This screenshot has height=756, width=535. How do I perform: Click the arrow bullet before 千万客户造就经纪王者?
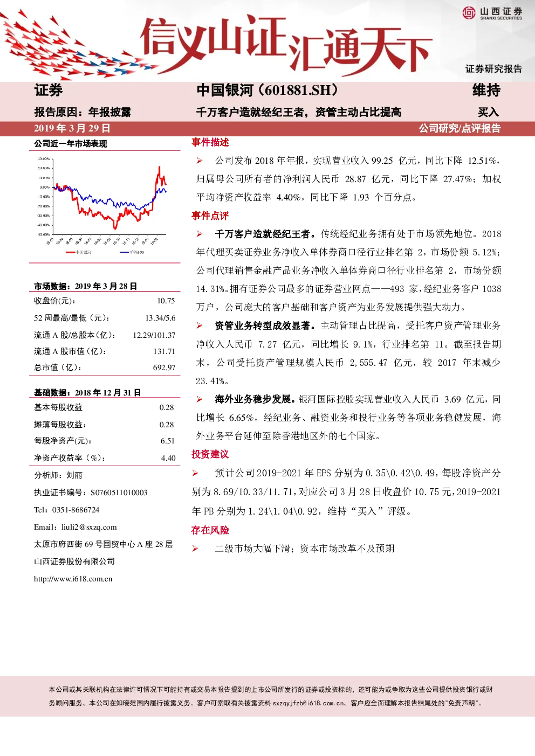pos(200,234)
